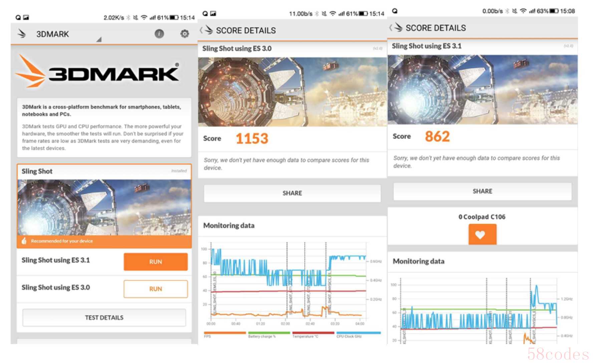
Task: Tap the heart favorite icon for Coolpad C106
Action: tap(482, 234)
